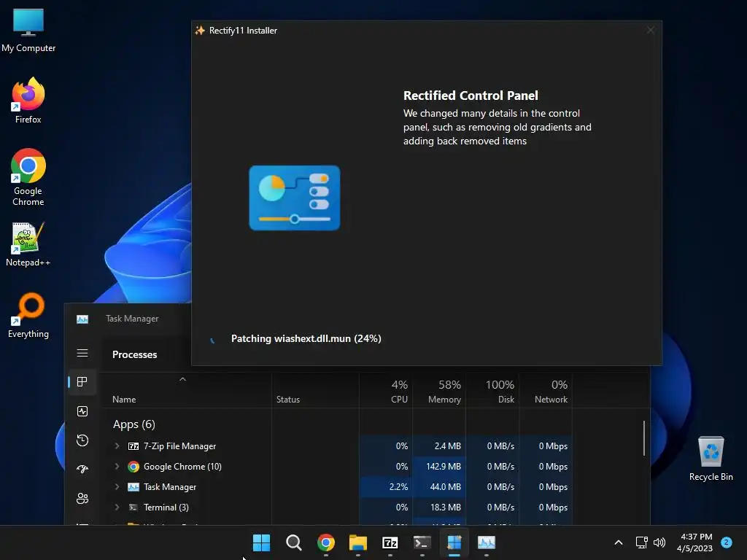Open Google Chrome desktop shortcut
The width and height of the screenshot is (747, 560).
tap(28, 176)
